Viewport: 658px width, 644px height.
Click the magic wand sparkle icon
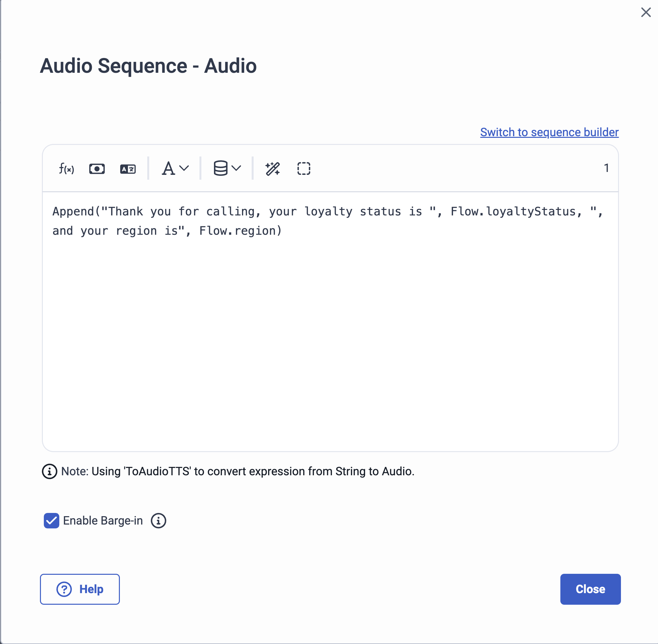pyautogui.click(x=273, y=168)
